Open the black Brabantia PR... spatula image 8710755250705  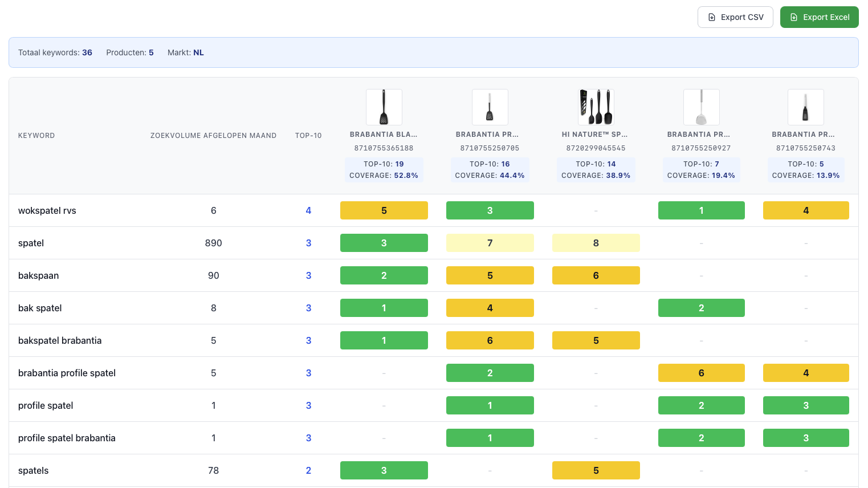490,107
